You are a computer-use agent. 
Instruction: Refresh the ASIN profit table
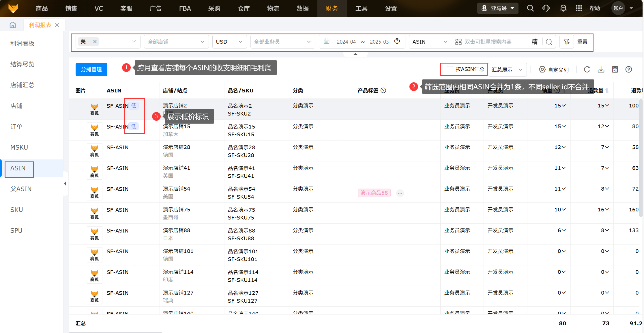click(587, 70)
